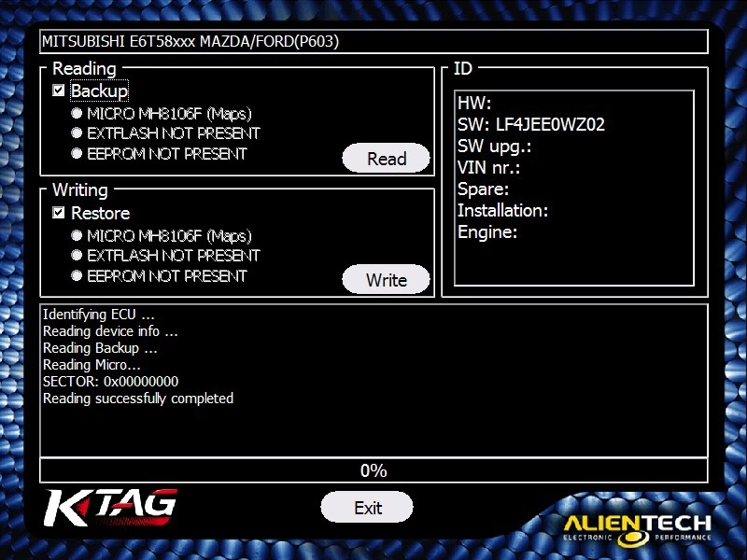Click the Installation: line
Image resolution: width=747 pixels, height=560 pixels.
tap(503, 211)
